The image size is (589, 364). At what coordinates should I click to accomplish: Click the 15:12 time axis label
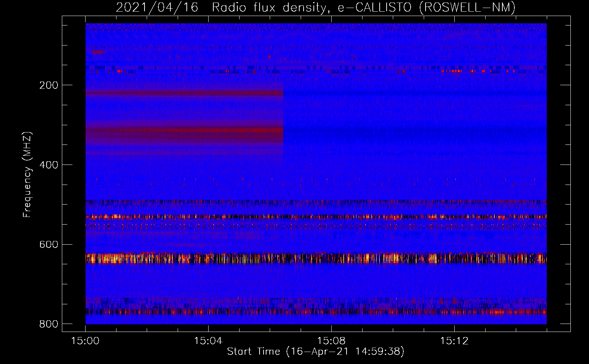click(454, 341)
